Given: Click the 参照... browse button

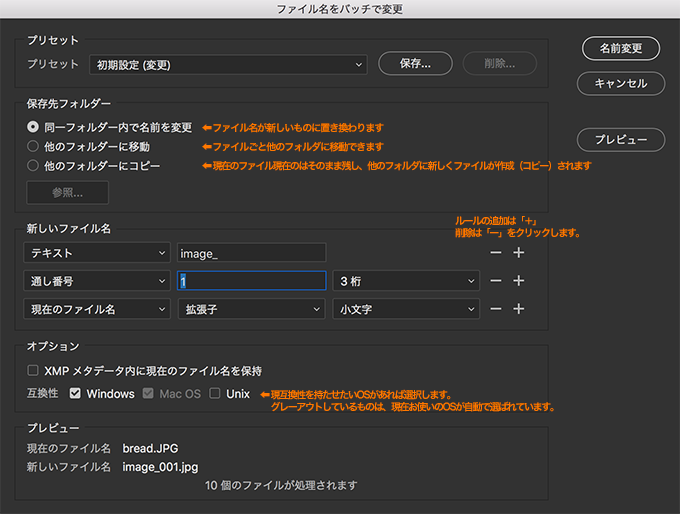Looking at the screenshot, I should 67,193.
